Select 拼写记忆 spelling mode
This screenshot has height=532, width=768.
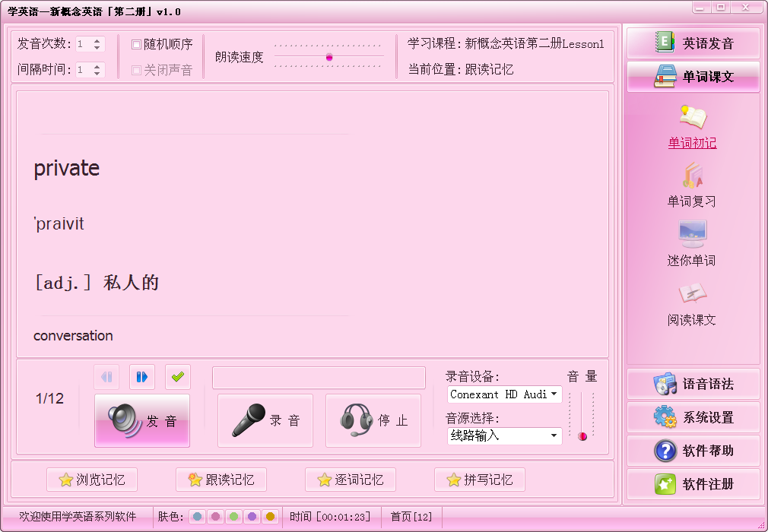480,480
